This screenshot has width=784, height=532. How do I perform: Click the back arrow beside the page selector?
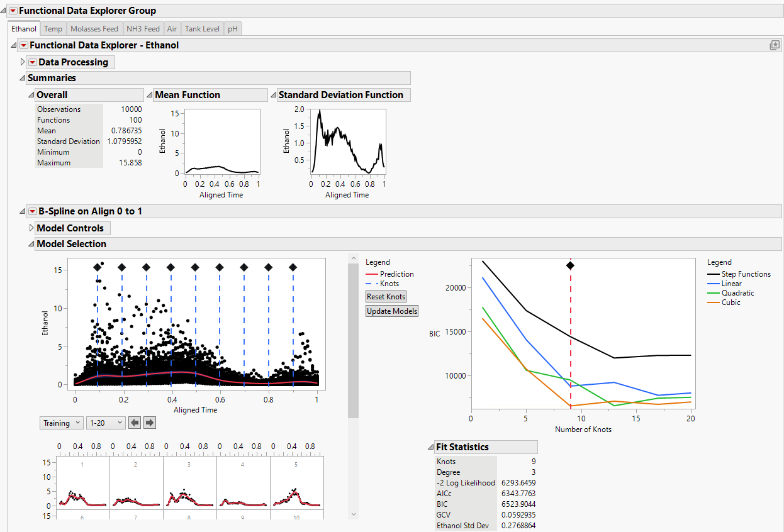[x=135, y=423]
